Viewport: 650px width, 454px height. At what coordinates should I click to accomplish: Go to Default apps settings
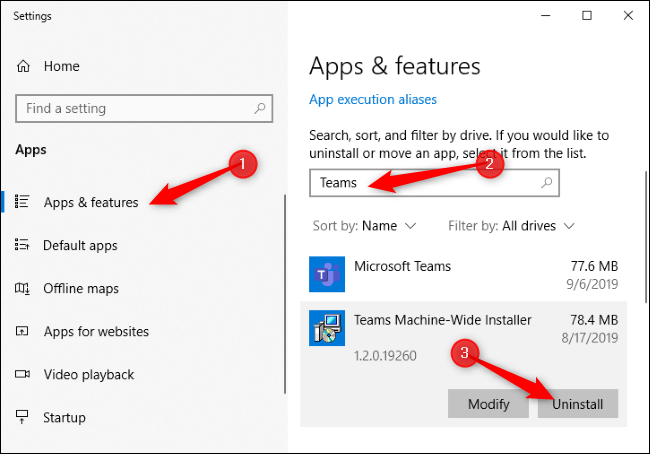click(80, 245)
